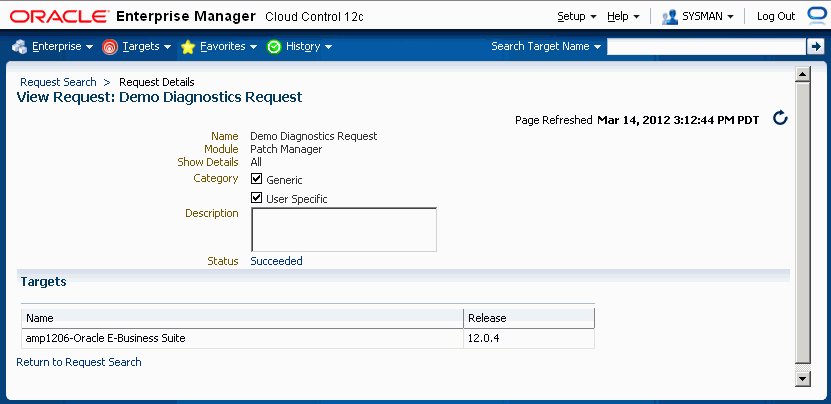This screenshot has width=831, height=404.
Task: Open the Succeeded status link
Action: (x=276, y=261)
